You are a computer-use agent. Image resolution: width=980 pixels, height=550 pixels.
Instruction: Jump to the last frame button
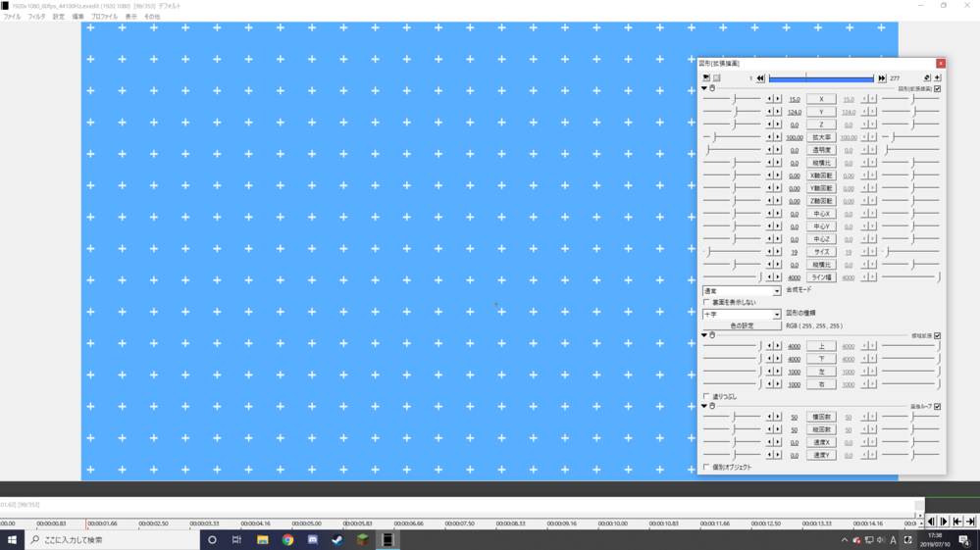[x=969, y=523]
